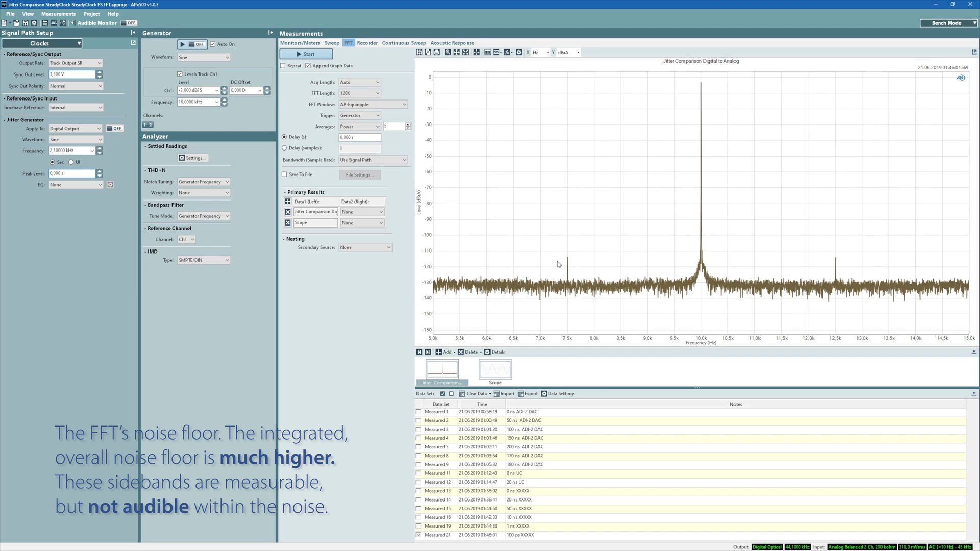The height and width of the screenshot is (551, 980).
Task: Open the Bench Mode dropdown
Action: pyautogui.click(x=948, y=23)
